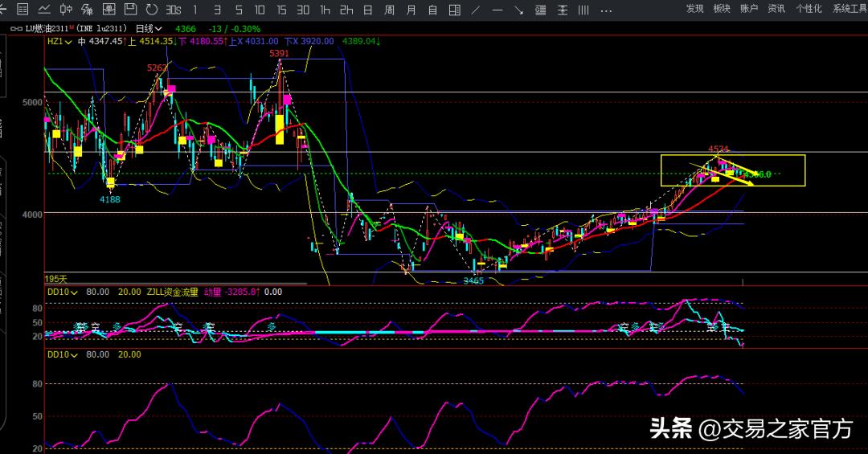
Task: Switch to 15 minute timeframe
Action: click(x=280, y=10)
